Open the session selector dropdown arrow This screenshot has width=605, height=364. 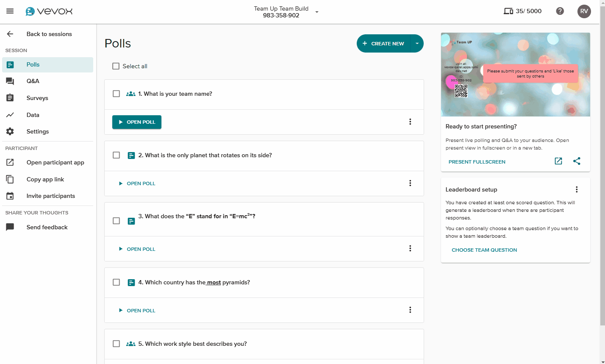click(317, 12)
